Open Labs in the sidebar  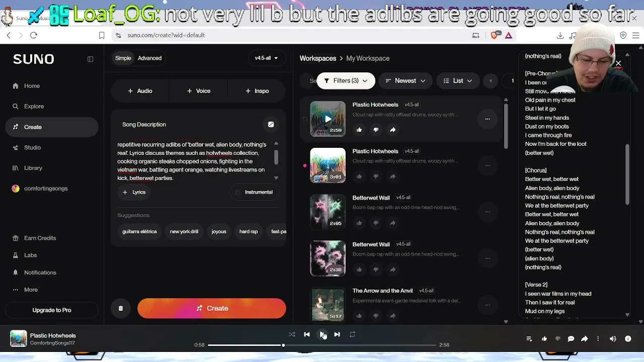52,255
